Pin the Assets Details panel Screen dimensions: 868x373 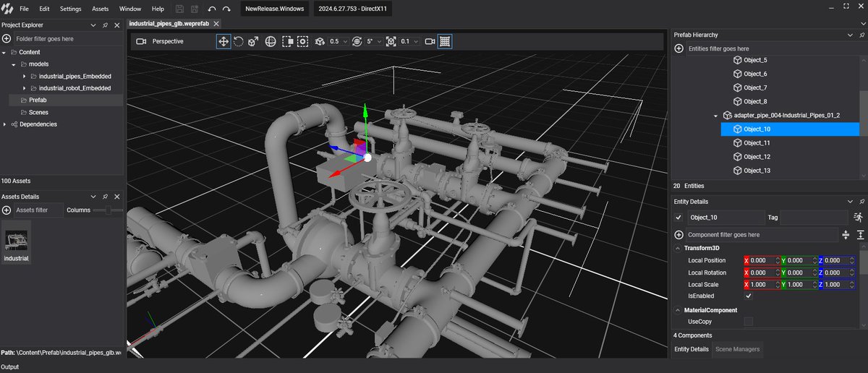pyautogui.click(x=105, y=197)
